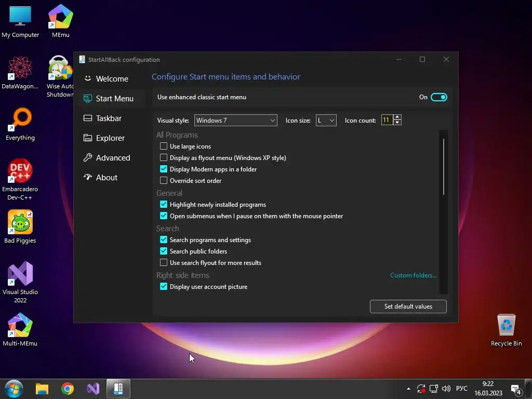Open the Icon size dropdown

(326, 121)
